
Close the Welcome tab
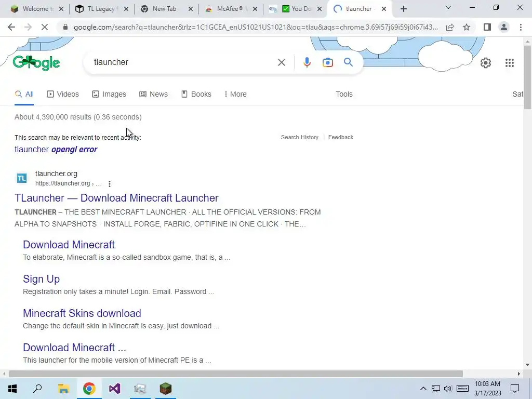61,9
